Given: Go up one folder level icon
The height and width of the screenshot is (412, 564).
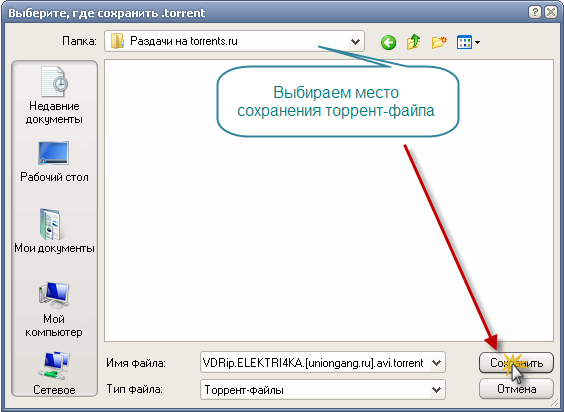Looking at the screenshot, I should click(x=414, y=42).
